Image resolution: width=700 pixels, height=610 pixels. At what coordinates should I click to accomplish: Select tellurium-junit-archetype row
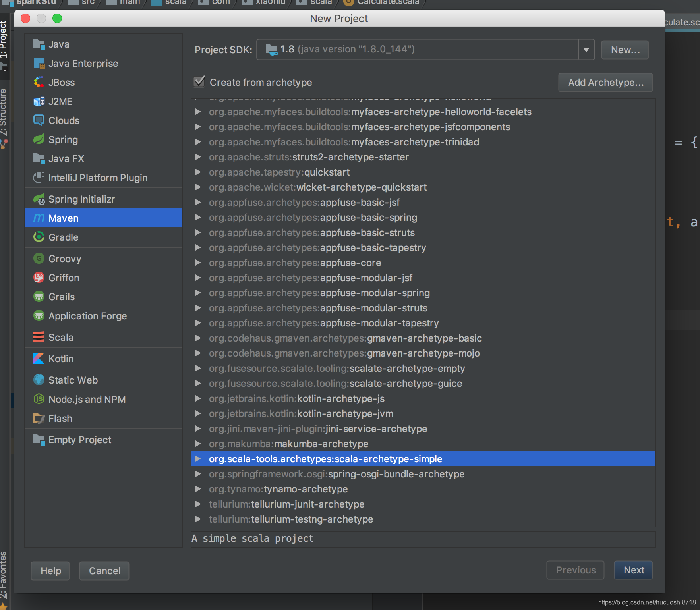[423, 504]
